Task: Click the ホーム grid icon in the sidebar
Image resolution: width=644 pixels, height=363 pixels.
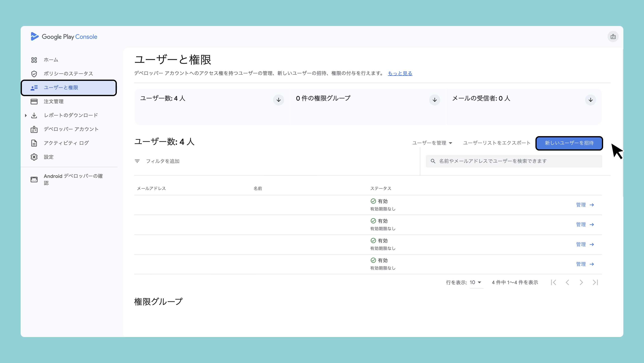Action: [x=34, y=60]
